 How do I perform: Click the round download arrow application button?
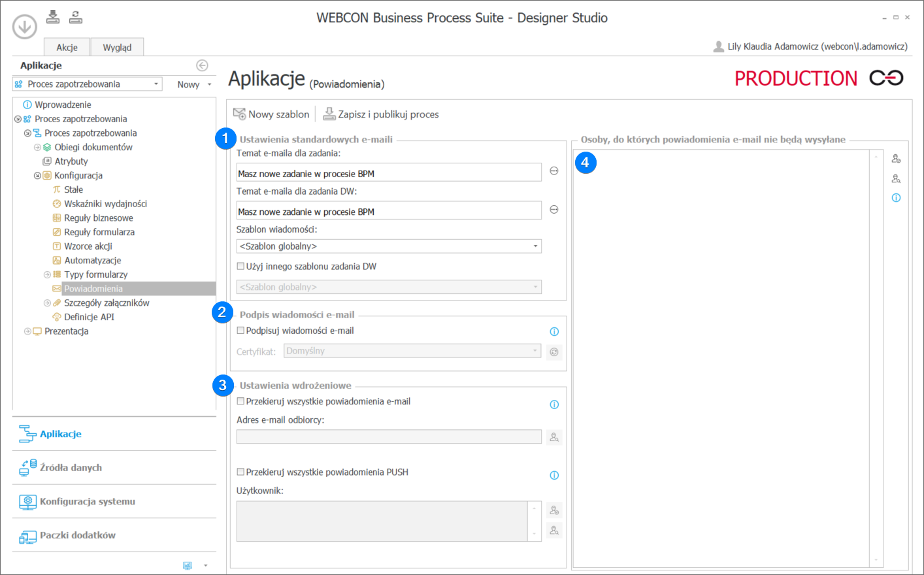pos(25,27)
